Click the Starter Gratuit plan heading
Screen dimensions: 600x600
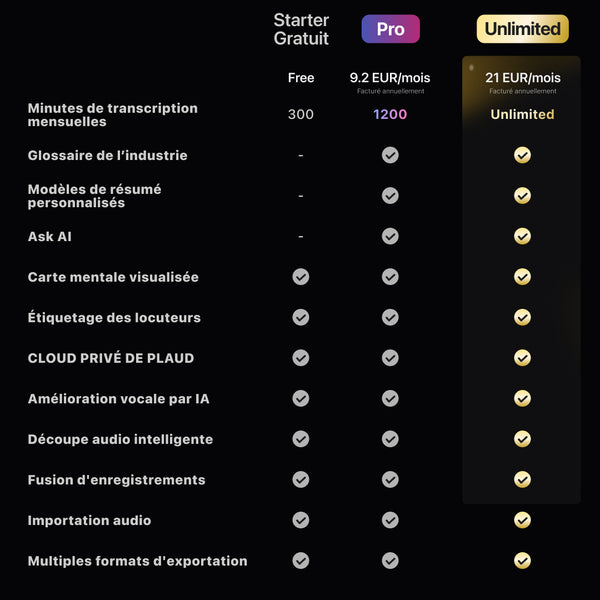[x=301, y=30]
